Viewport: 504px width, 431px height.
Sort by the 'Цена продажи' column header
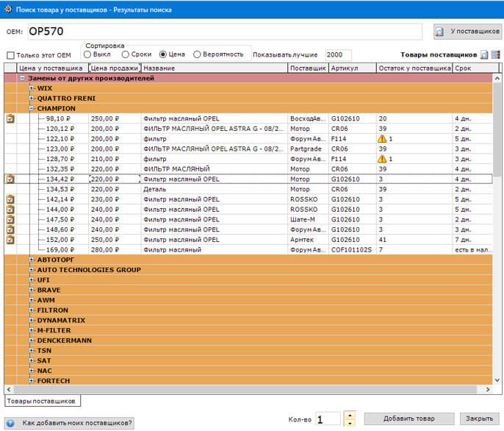point(114,68)
